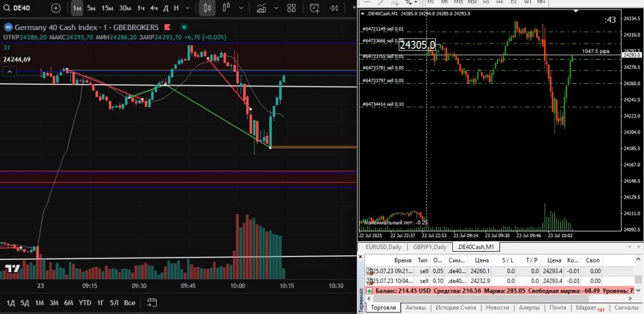Set chart range to Все
This screenshot has height=314, width=644.
(129, 303)
